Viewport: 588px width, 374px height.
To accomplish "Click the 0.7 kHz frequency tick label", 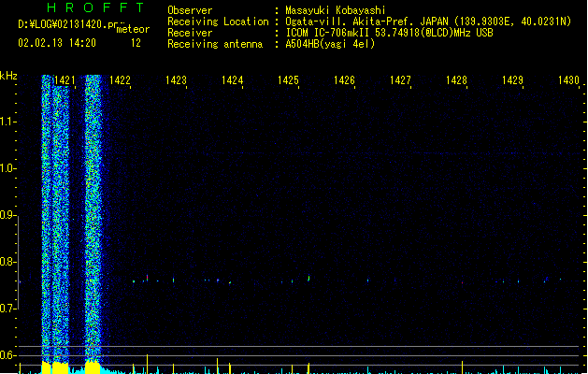I will (x=7, y=309).
